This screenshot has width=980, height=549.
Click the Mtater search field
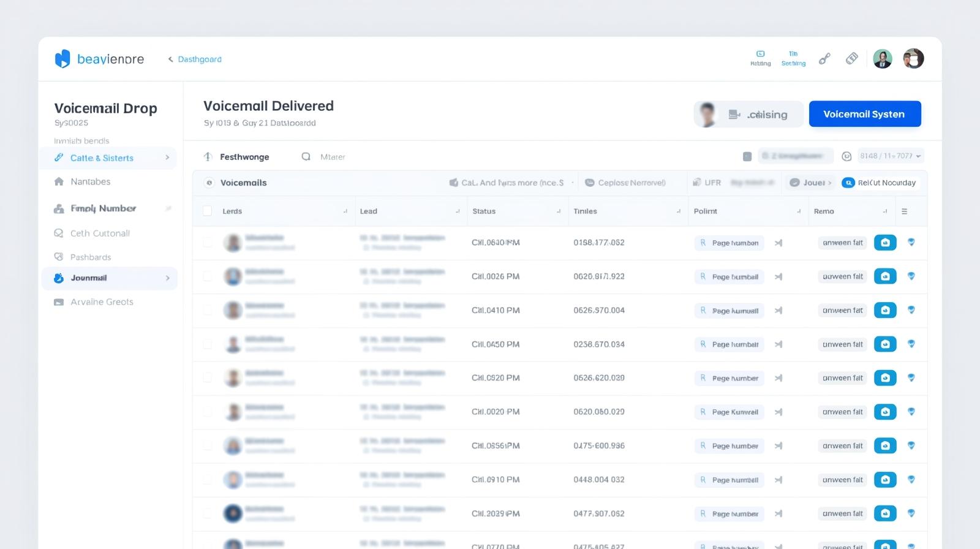click(x=333, y=157)
